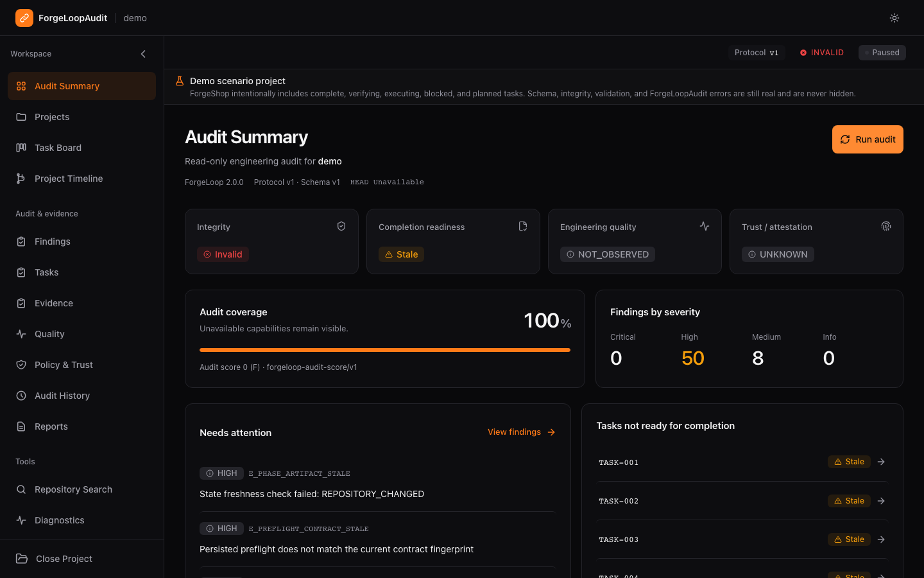Click the Stale completion readiness badge
Image resolution: width=924 pixels, height=578 pixels.
401,254
